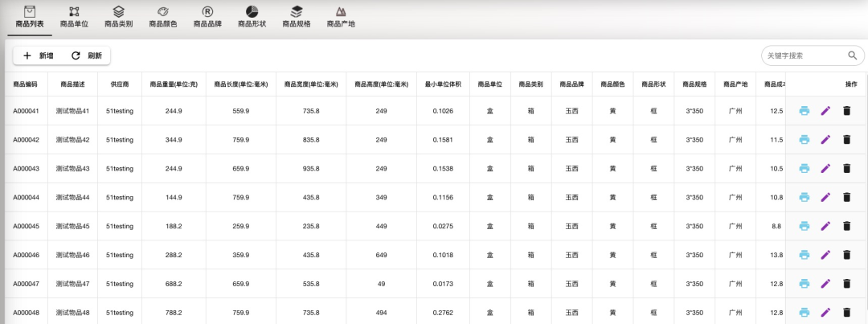The width and height of the screenshot is (868, 324).
Task: Print row A000045
Action: 805,226
